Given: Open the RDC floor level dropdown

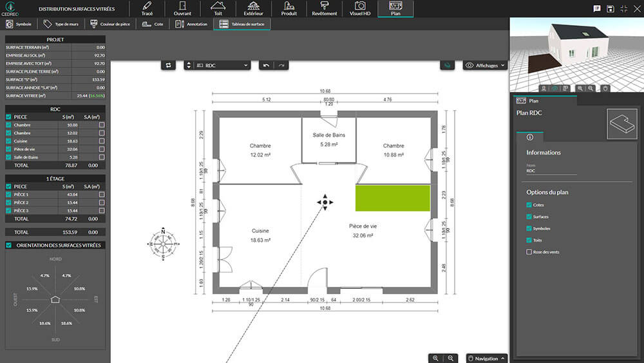Looking at the screenshot, I should [222, 65].
